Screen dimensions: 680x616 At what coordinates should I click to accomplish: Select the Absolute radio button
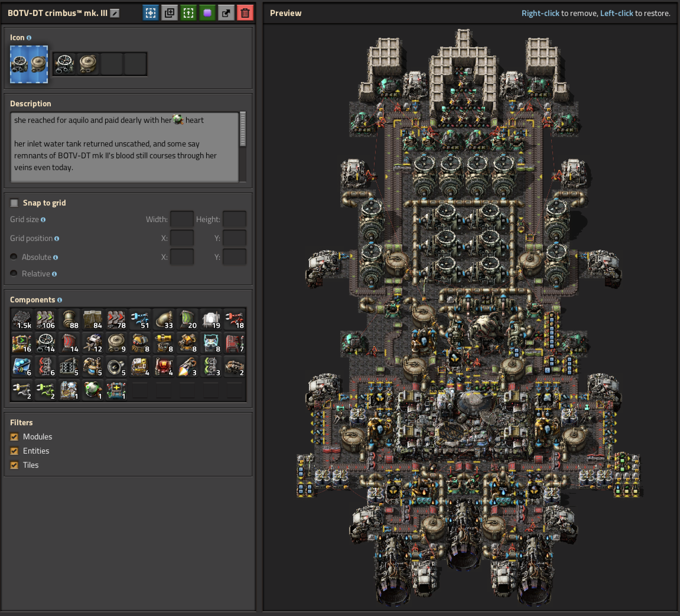click(x=14, y=257)
